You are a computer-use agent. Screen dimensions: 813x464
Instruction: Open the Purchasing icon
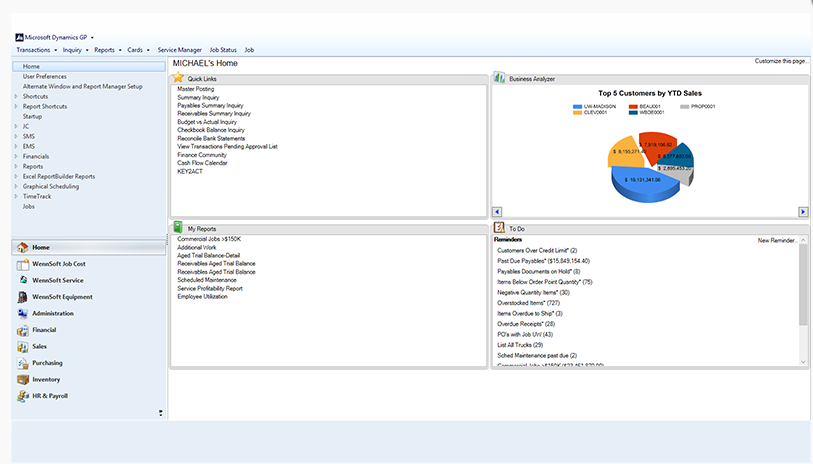[22, 363]
